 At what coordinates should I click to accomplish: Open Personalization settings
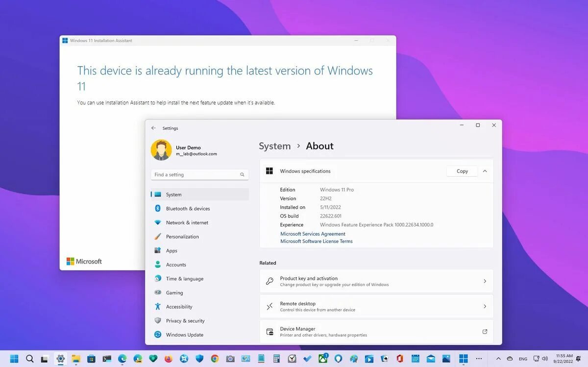click(x=200, y=237)
